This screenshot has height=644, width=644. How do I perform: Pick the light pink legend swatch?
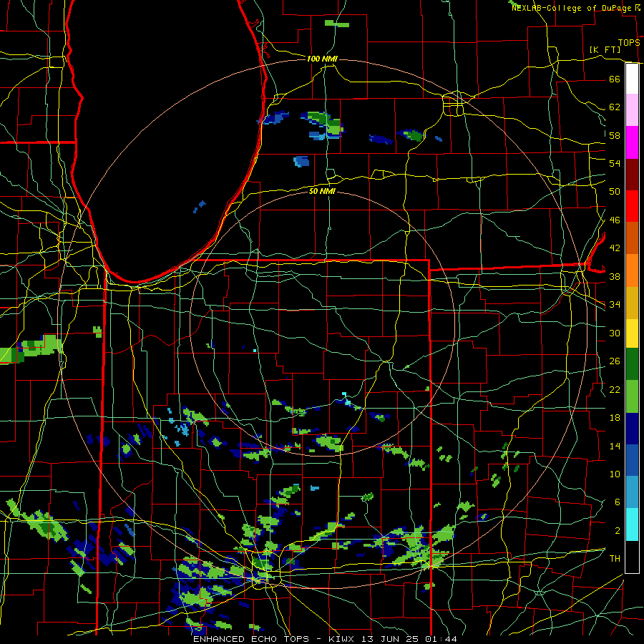(x=632, y=110)
